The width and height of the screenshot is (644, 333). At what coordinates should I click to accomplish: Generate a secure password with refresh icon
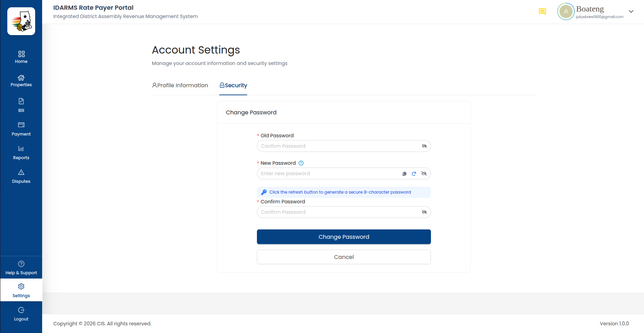click(x=414, y=174)
